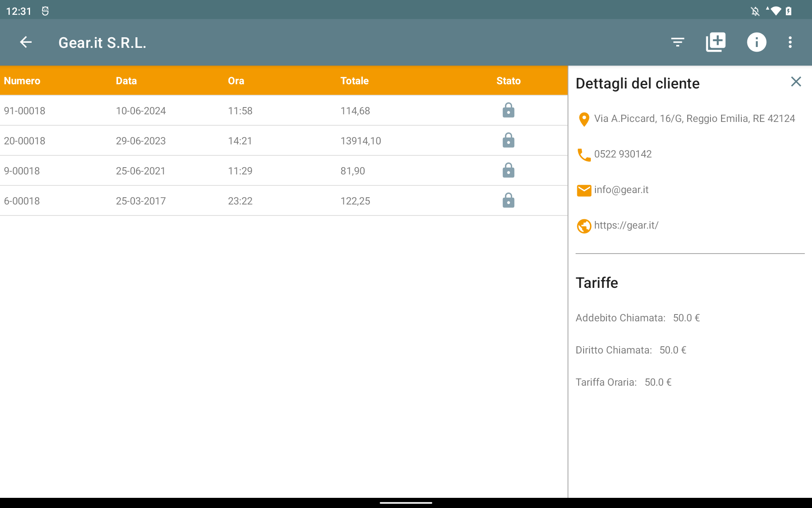Viewport: 812px width, 508px height.
Task: Tap the orange email envelope icon
Action: 584,190
